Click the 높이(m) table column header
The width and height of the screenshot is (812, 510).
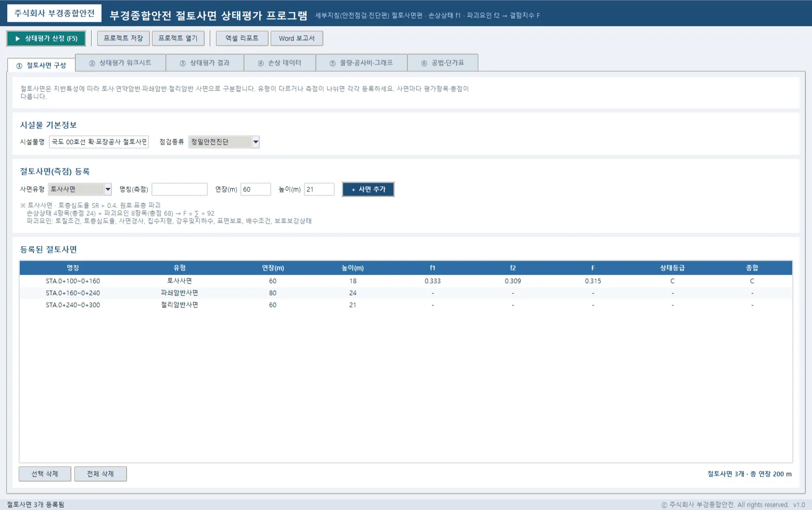click(x=353, y=268)
